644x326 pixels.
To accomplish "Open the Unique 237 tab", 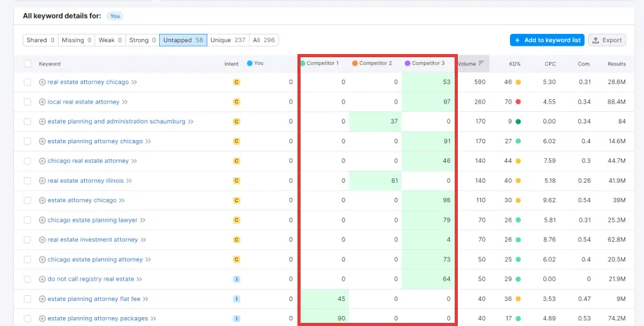I will coord(228,40).
